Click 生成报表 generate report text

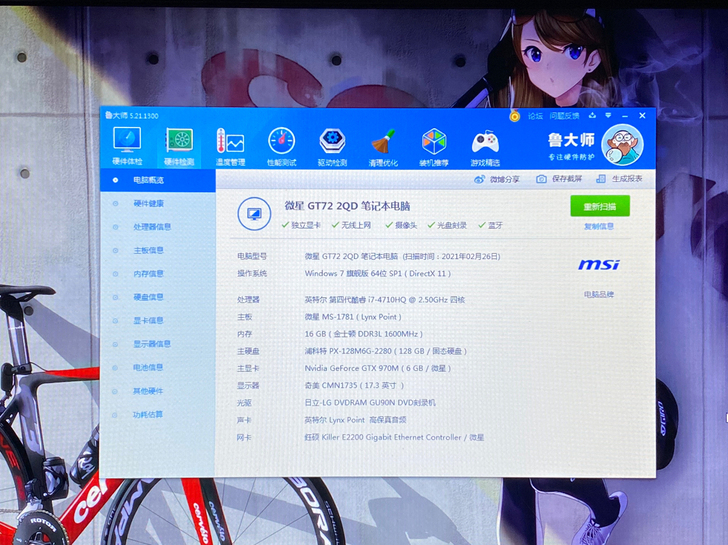627,179
